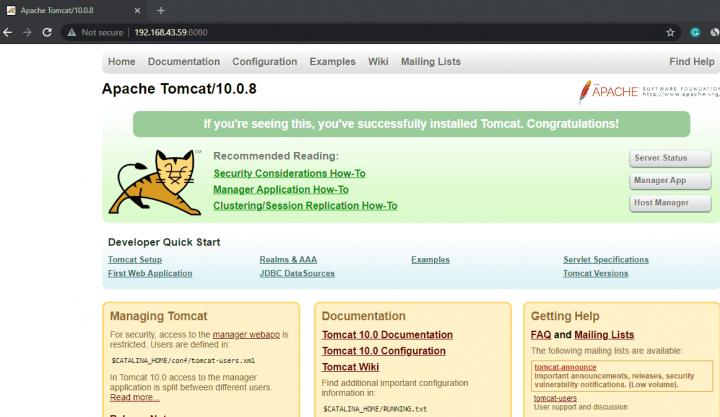Open the Host Manager button

click(670, 203)
